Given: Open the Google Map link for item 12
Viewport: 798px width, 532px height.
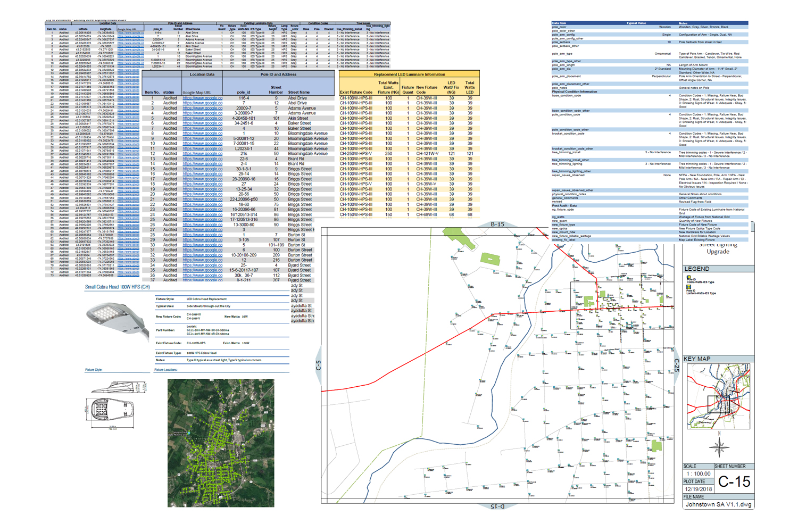Looking at the screenshot, I should point(203,154).
